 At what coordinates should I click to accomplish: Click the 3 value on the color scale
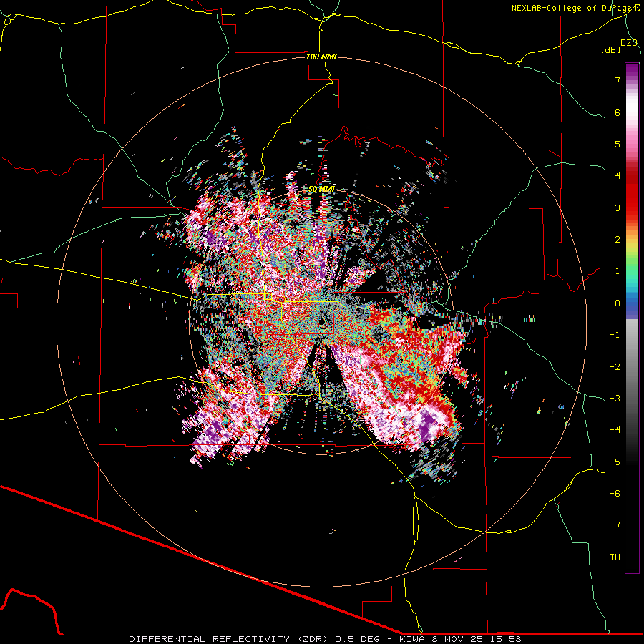coord(618,208)
